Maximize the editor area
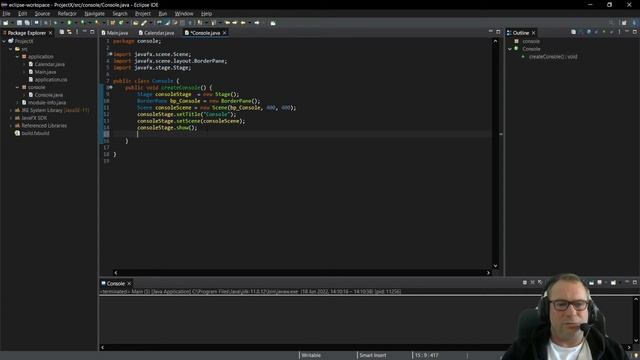The width and height of the screenshot is (640, 360). (x=498, y=32)
